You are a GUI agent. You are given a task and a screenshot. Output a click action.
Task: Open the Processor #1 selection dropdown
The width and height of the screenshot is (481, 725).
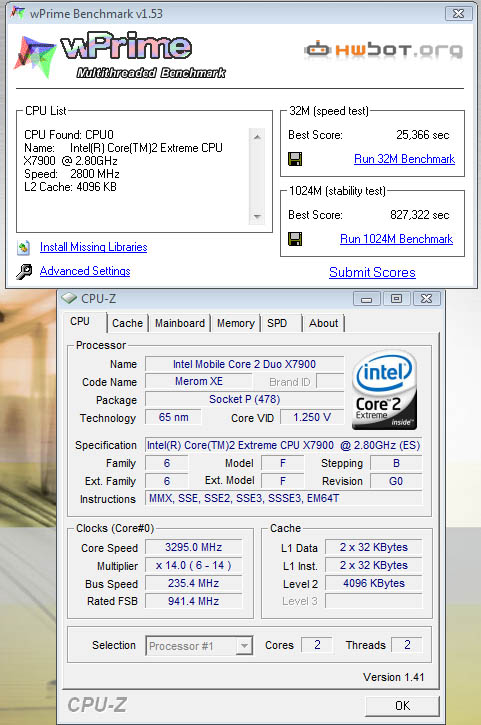point(199,646)
